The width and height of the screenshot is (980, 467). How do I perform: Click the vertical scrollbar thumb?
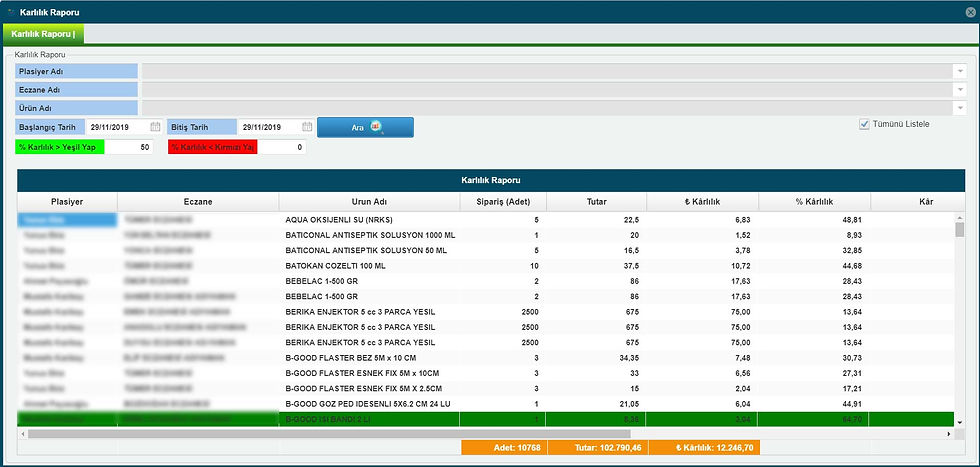point(959,229)
